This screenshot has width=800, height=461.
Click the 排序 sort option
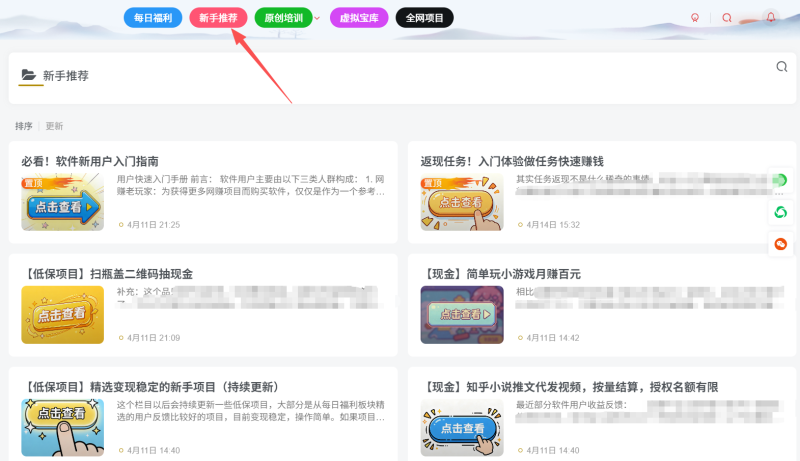coord(23,126)
